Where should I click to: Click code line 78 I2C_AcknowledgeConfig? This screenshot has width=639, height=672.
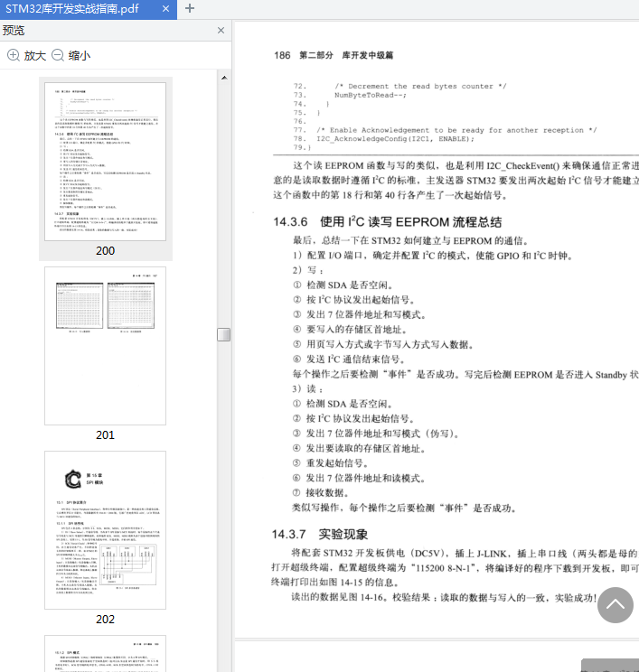click(395, 139)
